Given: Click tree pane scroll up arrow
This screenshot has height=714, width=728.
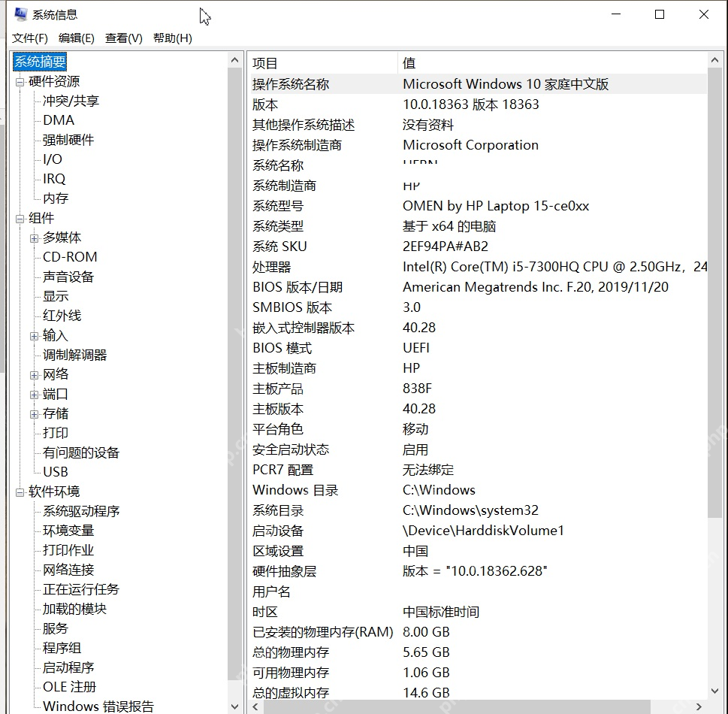Looking at the screenshot, I should click(x=234, y=60).
